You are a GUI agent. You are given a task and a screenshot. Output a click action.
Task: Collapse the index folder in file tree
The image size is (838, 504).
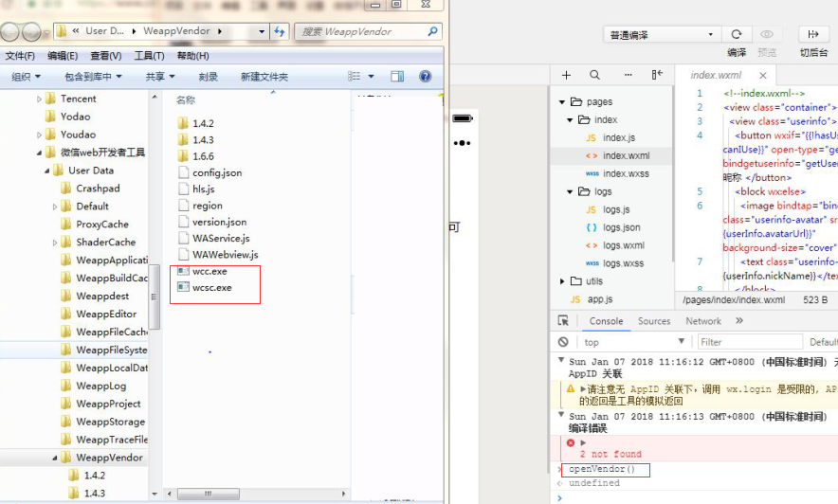pos(570,120)
